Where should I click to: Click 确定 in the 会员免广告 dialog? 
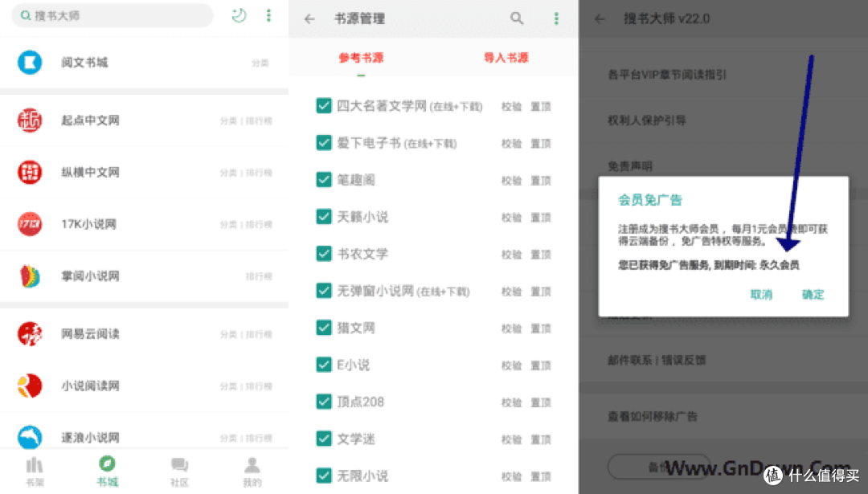[813, 294]
